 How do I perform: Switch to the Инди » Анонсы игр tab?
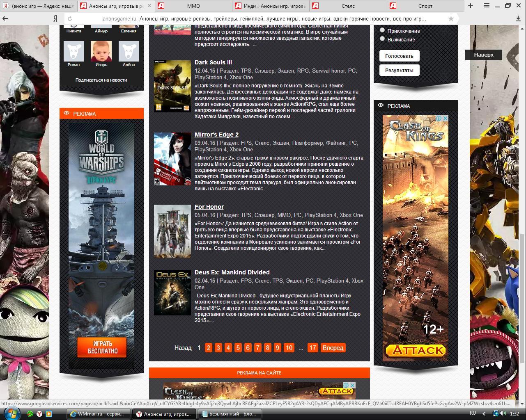(x=271, y=6)
